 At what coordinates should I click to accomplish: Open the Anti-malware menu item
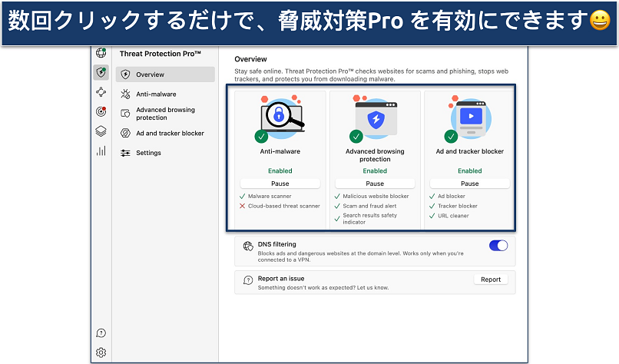click(165, 94)
